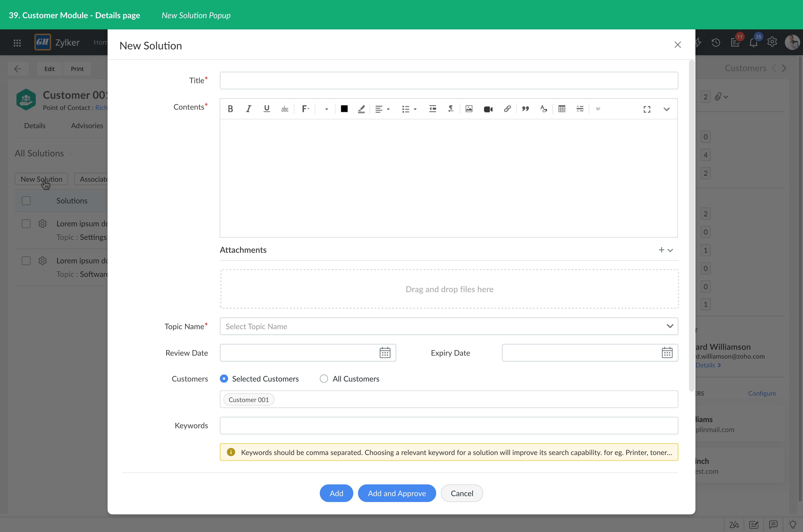
Task: Click the Configure link
Action: point(762,393)
